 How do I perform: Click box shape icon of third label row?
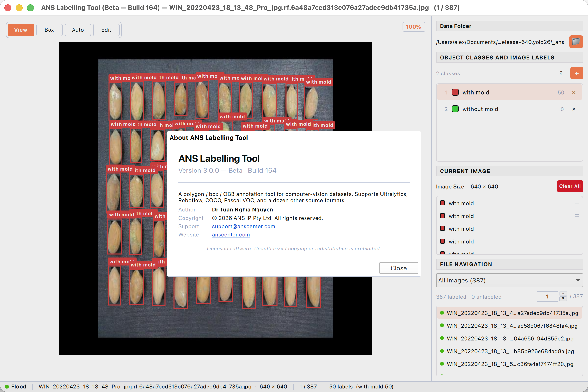click(577, 228)
